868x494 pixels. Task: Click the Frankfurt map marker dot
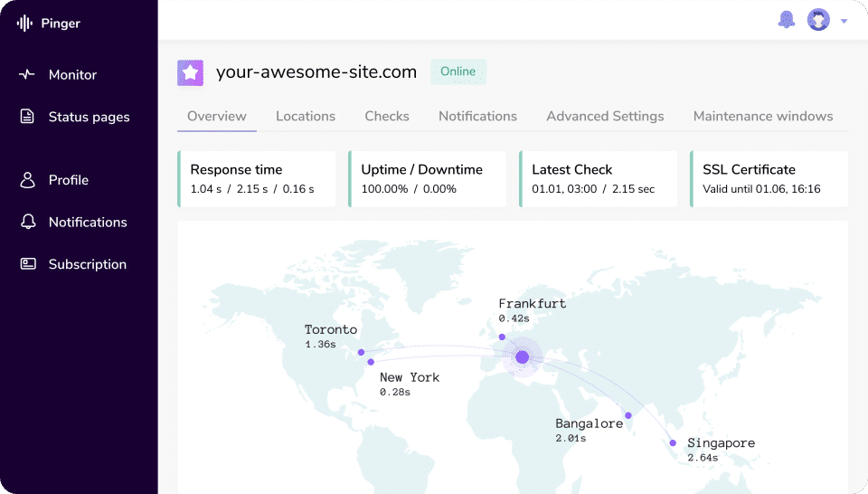click(x=502, y=337)
